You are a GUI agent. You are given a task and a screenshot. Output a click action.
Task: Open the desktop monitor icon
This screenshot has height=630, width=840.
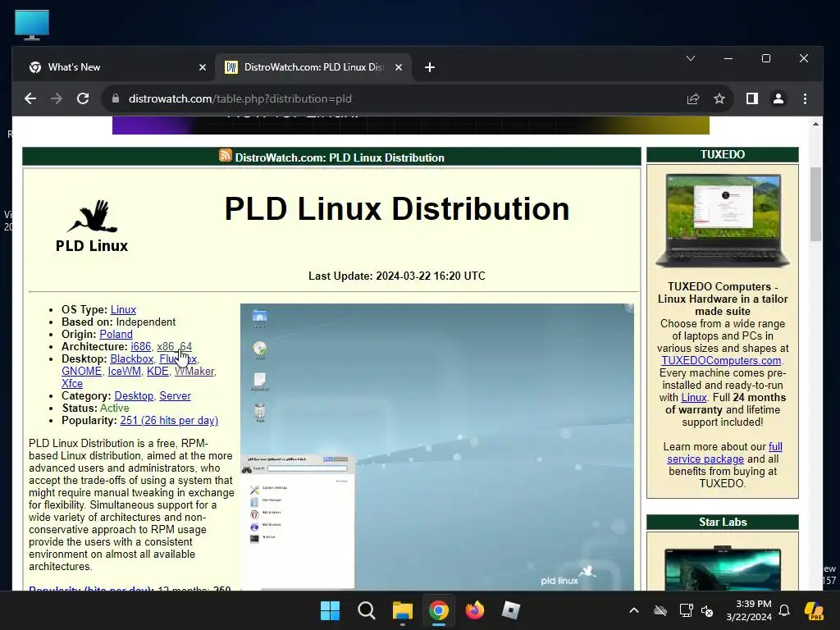pos(32,25)
